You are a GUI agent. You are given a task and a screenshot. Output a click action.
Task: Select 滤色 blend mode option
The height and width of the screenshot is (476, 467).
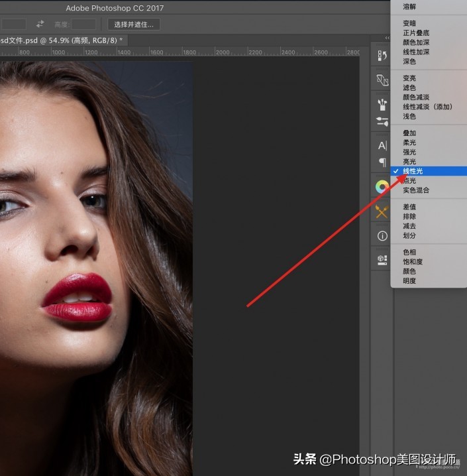[409, 88]
